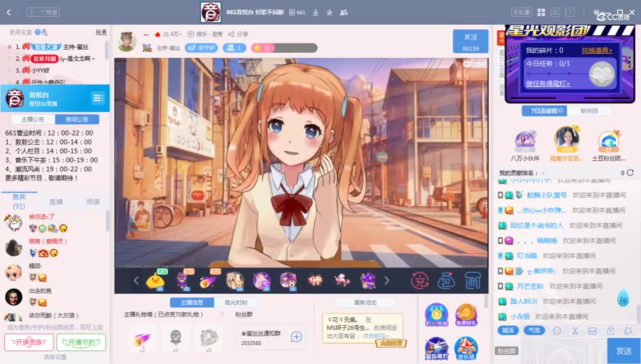641x364 pixels.
Task: Select the pink-haired Cancer zodiac gift
Action: [x=261, y=281]
